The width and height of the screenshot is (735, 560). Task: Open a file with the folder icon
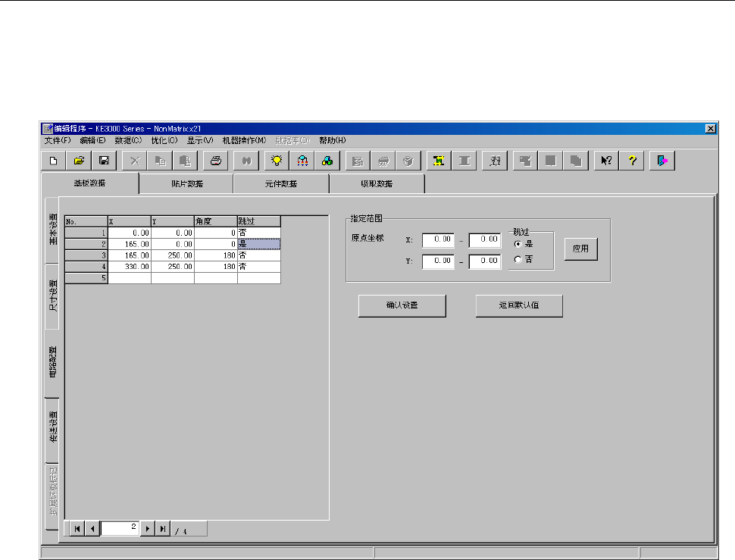pyautogui.click(x=78, y=161)
